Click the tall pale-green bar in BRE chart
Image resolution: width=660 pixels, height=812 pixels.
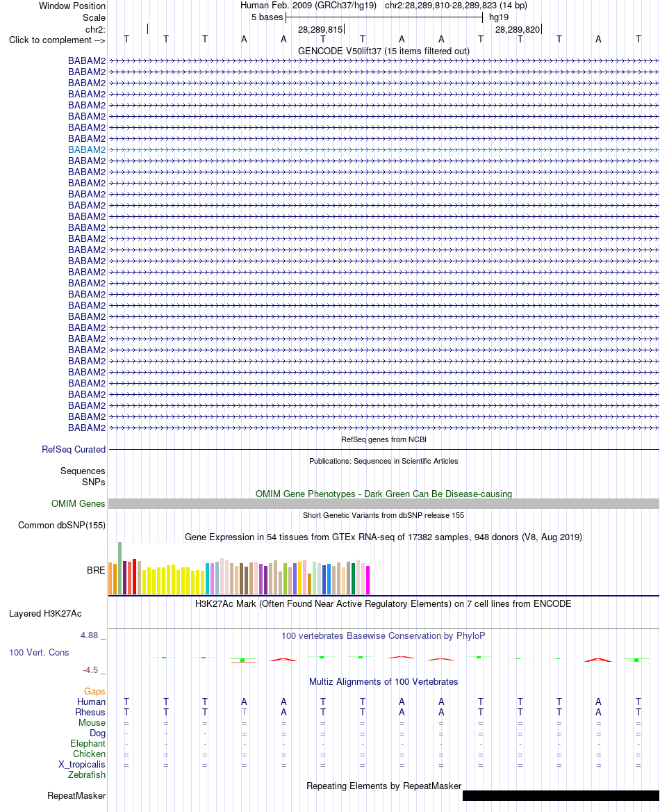[x=120, y=568]
